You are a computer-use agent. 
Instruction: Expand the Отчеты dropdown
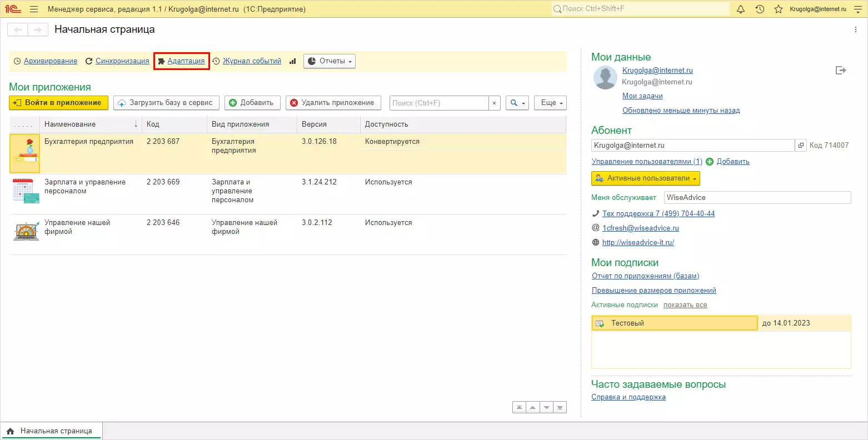pyautogui.click(x=330, y=61)
